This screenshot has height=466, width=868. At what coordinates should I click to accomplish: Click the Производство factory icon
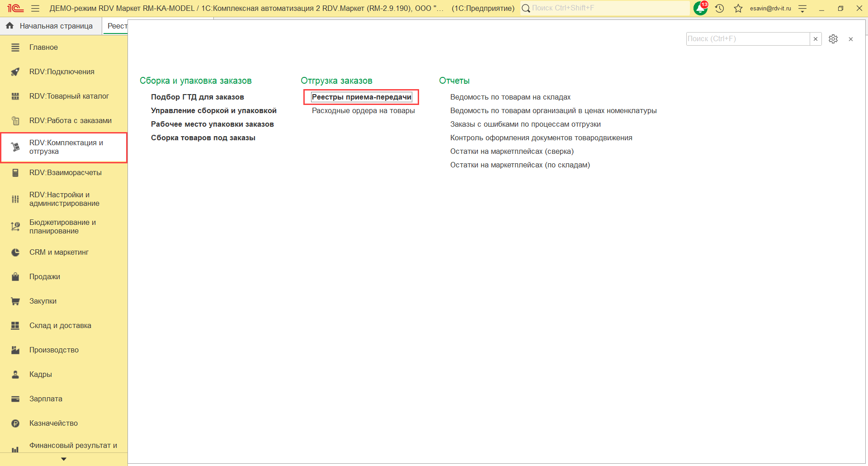pyautogui.click(x=15, y=350)
